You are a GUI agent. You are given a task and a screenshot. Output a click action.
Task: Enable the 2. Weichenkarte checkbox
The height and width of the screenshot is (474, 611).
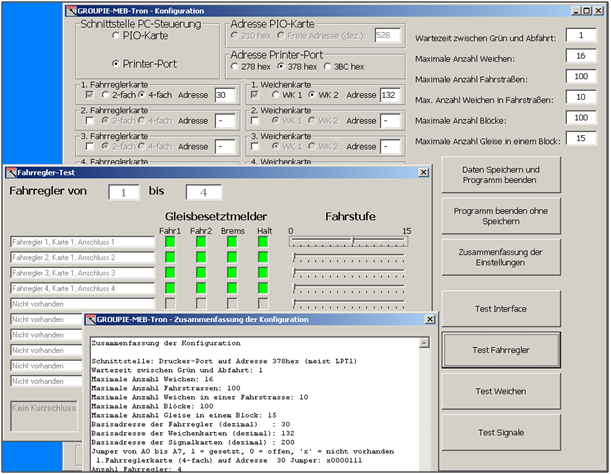[x=255, y=120]
